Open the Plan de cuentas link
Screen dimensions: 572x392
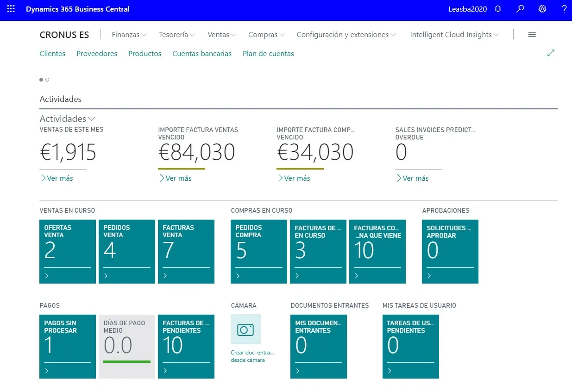[x=268, y=54]
